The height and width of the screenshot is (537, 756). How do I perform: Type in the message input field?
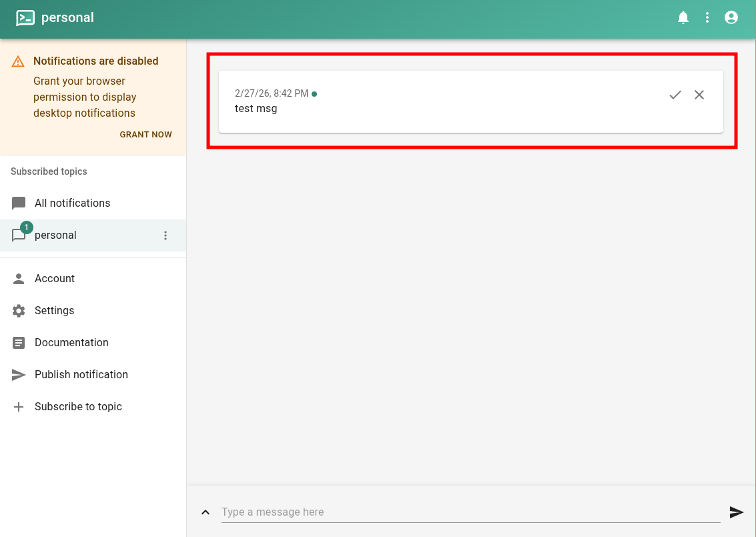click(x=470, y=512)
